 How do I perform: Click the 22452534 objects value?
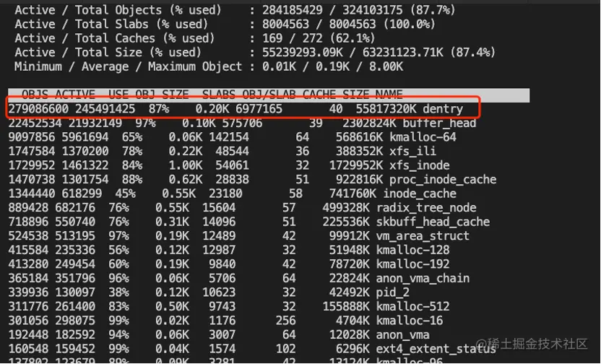[35, 123]
